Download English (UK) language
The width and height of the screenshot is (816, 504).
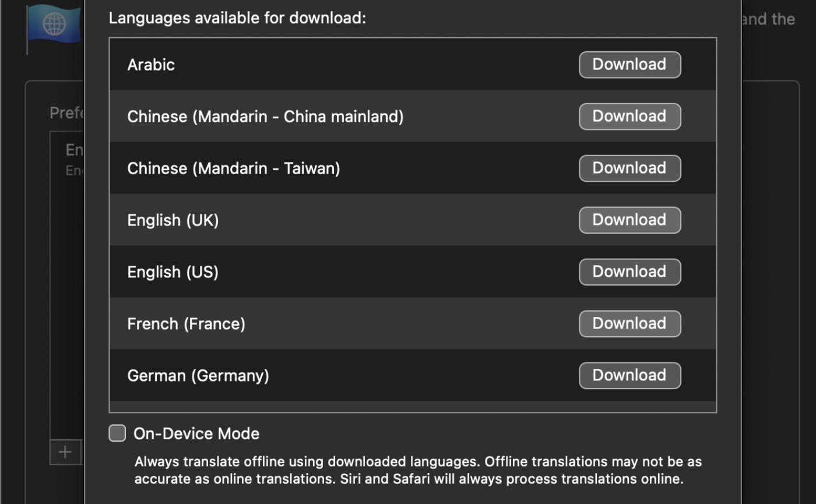pyautogui.click(x=629, y=220)
